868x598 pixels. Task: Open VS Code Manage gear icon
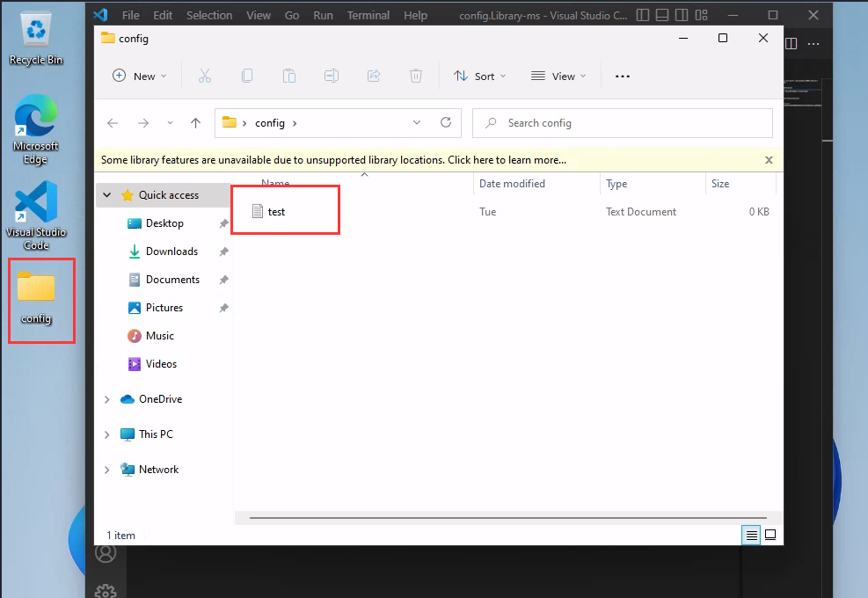tap(106, 590)
